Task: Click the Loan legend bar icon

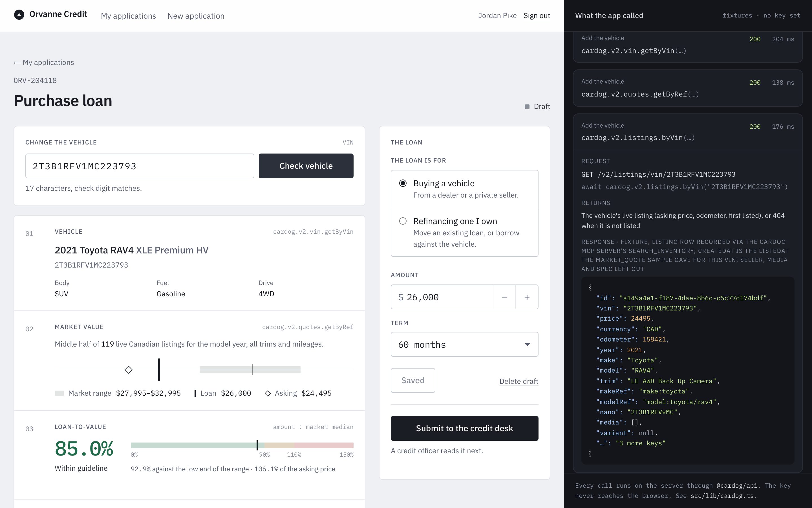Action: tap(195, 393)
